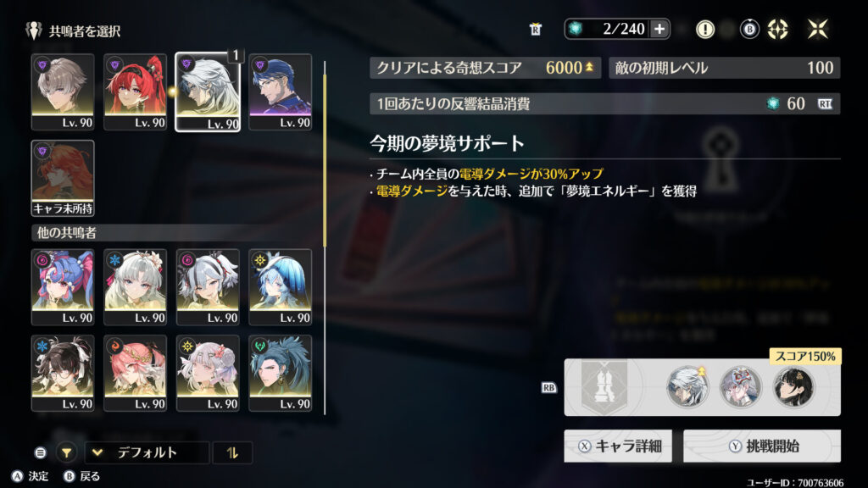868x488 pixels.
Task: Click the list menu icon beside filter
Action: (40, 453)
